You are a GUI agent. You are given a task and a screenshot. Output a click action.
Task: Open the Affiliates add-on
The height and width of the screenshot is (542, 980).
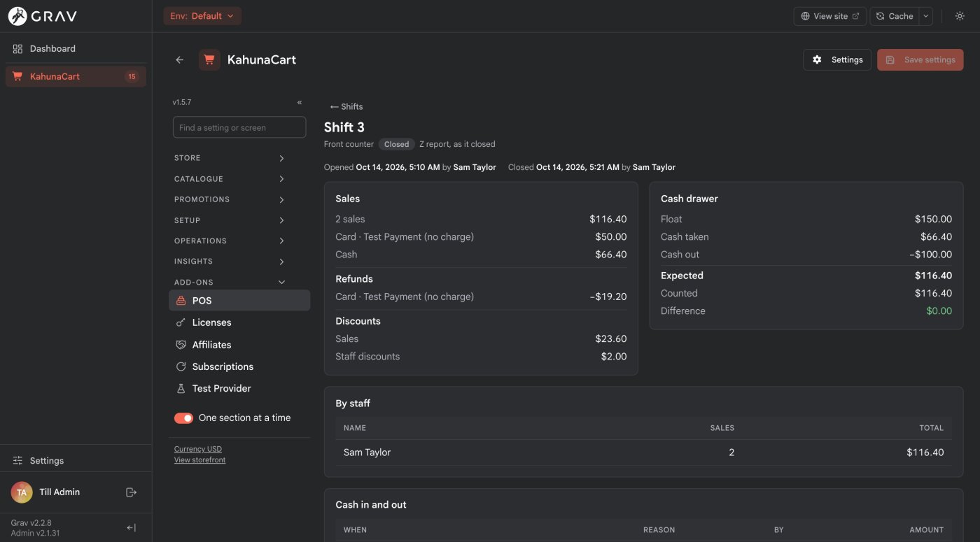(x=239, y=345)
